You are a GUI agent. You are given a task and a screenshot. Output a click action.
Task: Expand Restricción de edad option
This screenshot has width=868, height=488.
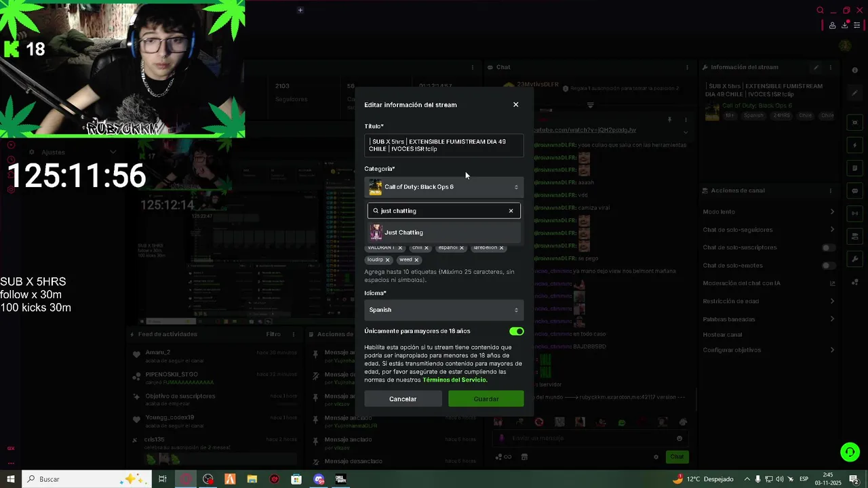pos(769,301)
